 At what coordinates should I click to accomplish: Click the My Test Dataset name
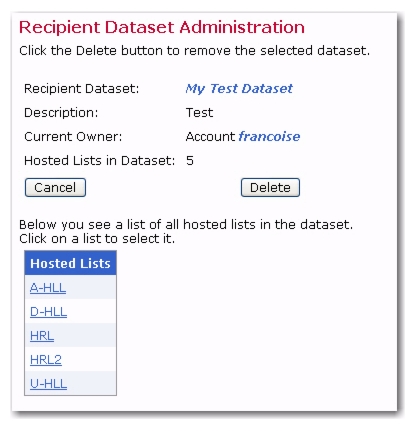[239, 88]
